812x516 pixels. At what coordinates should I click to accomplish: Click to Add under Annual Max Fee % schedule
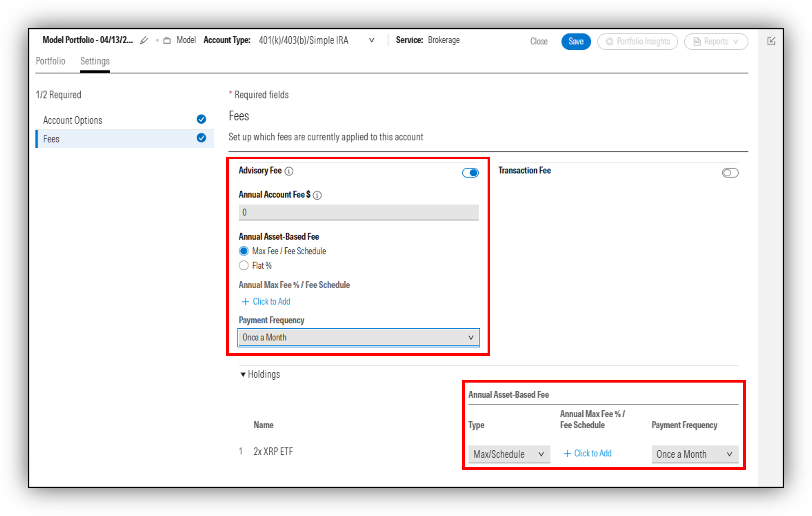(266, 301)
